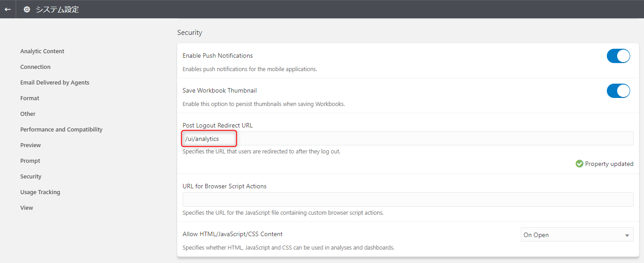Click the URL for Browser Script Actions field
Viewport: 644px width, 263px height.
408,199
